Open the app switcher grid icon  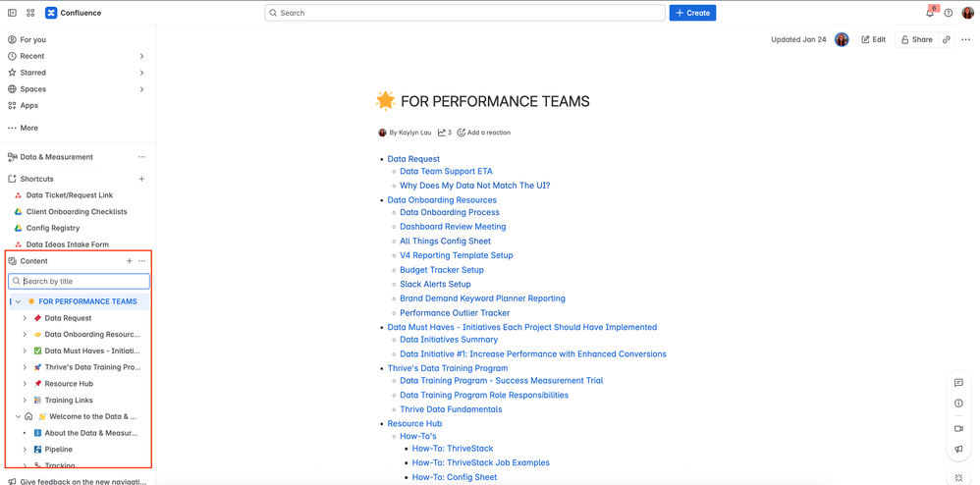(x=30, y=13)
